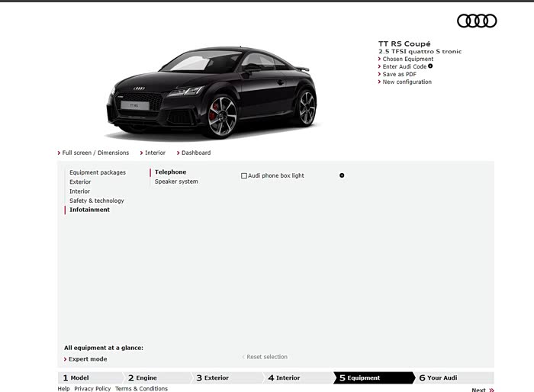
Task: Open step 3 Exterior tab
Action: pyautogui.click(x=216, y=378)
